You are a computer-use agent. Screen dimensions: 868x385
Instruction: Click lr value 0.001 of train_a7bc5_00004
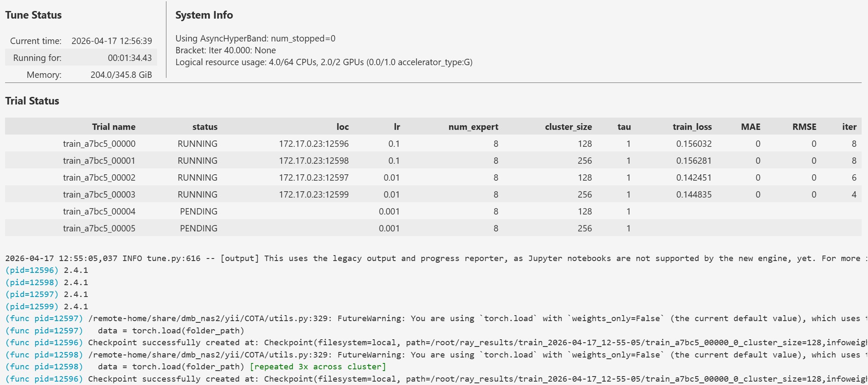click(389, 212)
